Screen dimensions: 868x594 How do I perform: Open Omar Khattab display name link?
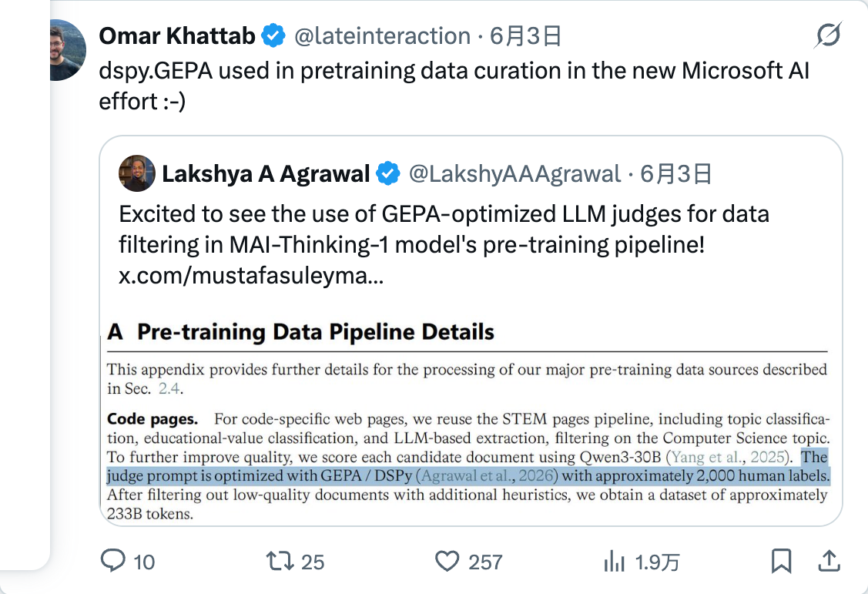[177, 36]
